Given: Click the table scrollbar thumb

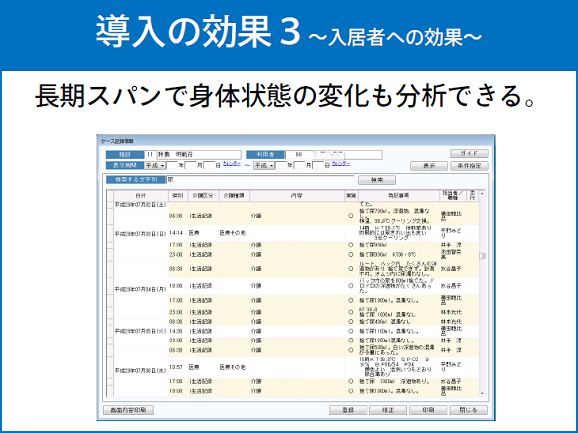Looking at the screenshot, I should tap(482, 256).
